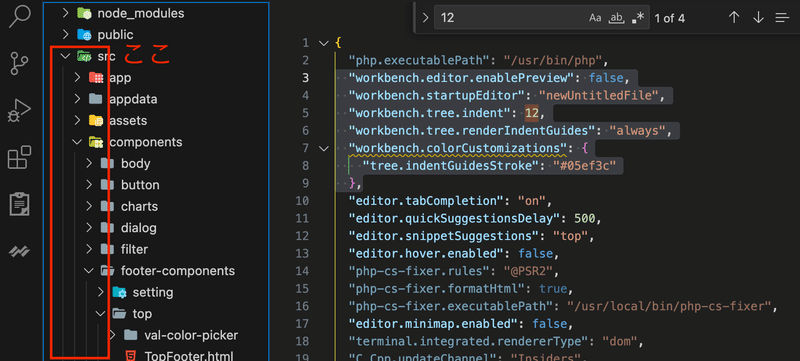Expand the charts folder chevron
800x361 pixels.
[x=89, y=206]
